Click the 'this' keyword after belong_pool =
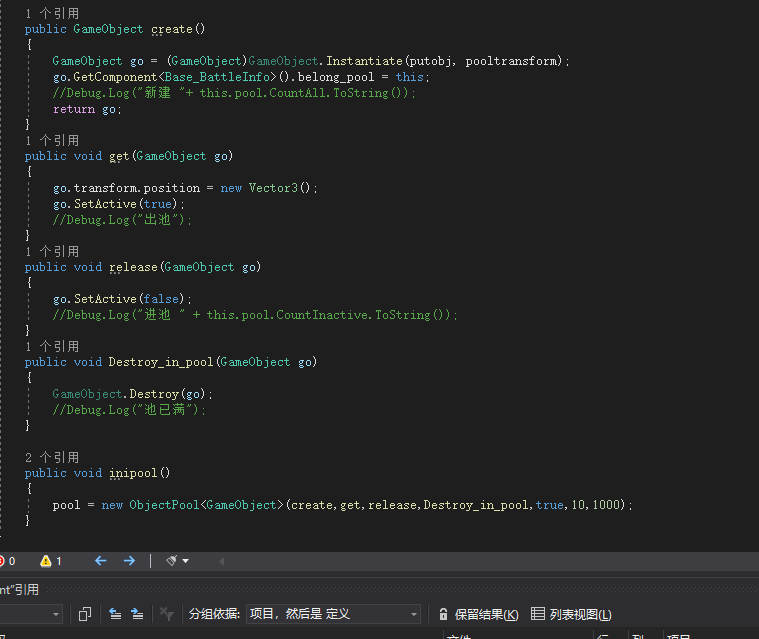Screen dimensions: 759x639 pos(410,77)
